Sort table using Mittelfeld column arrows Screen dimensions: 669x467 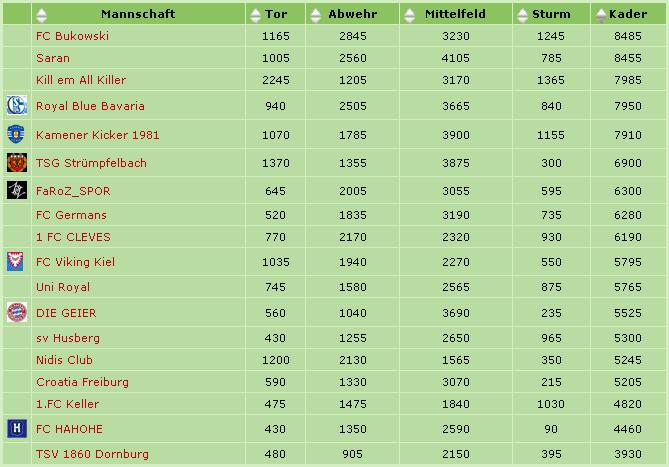click(x=410, y=15)
